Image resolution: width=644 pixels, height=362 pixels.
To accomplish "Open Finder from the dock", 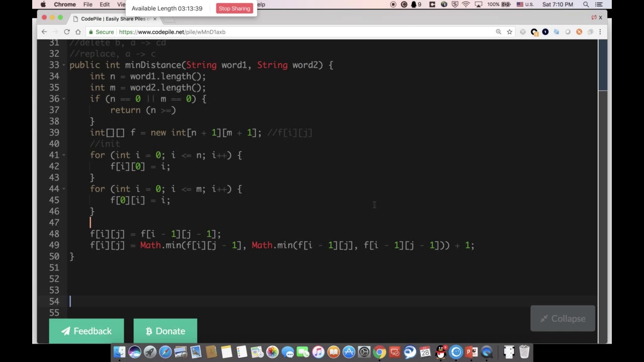I will point(119,352).
